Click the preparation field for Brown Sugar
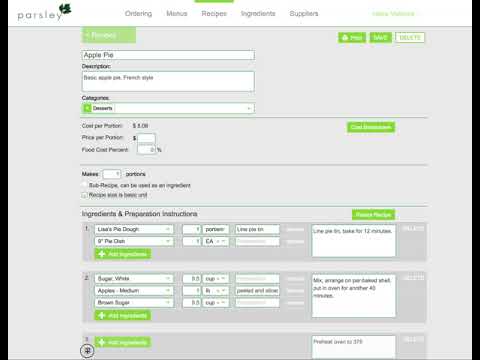 point(257,303)
